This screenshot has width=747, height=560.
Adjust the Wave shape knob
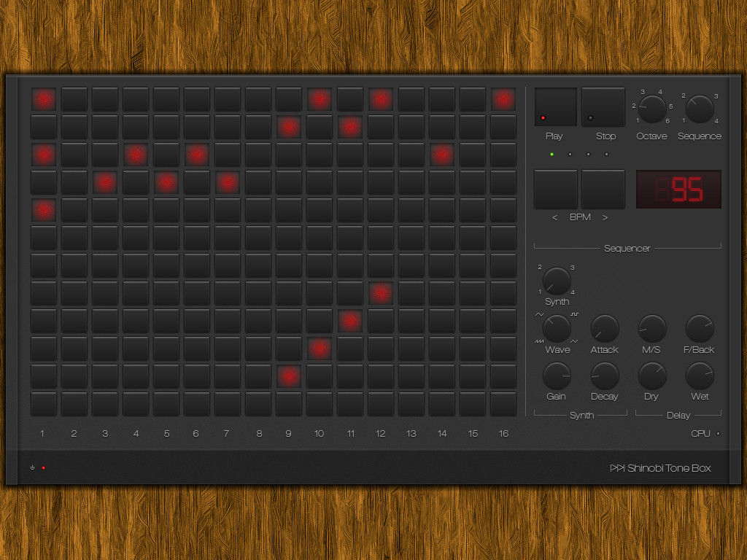(x=557, y=328)
